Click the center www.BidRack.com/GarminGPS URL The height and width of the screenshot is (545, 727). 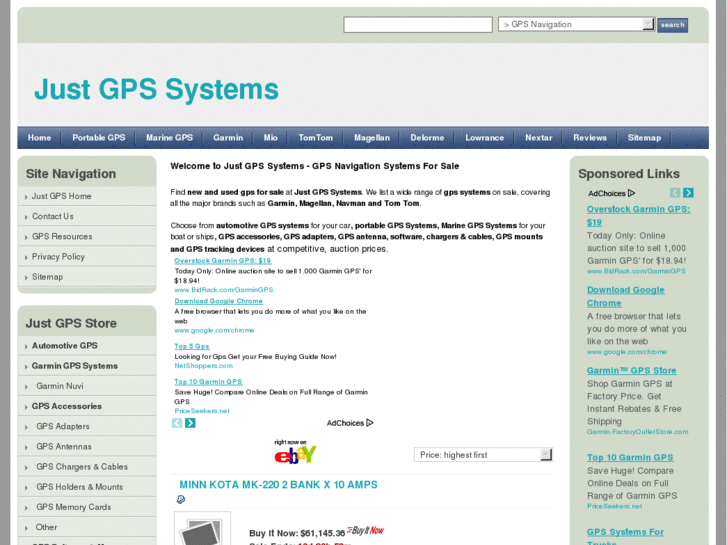pos(223,290)
